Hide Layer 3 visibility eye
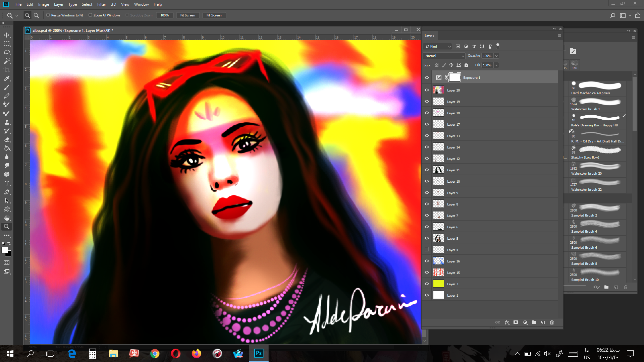This screenshot has width=644, height=362. (x=427, y=284)
